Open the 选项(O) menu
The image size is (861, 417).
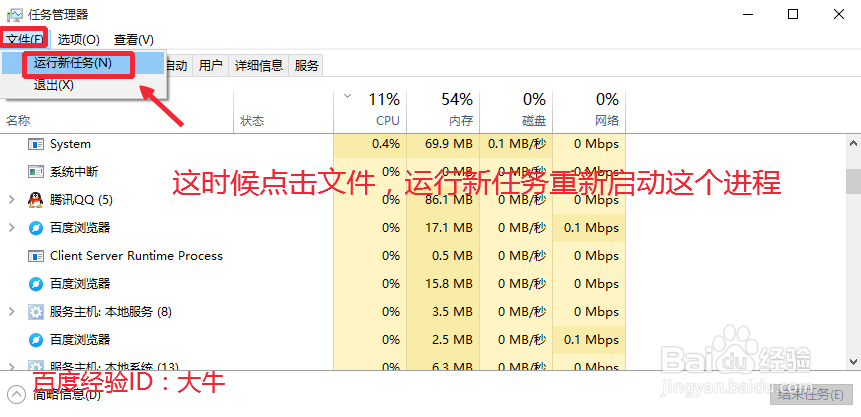[79, 40]
